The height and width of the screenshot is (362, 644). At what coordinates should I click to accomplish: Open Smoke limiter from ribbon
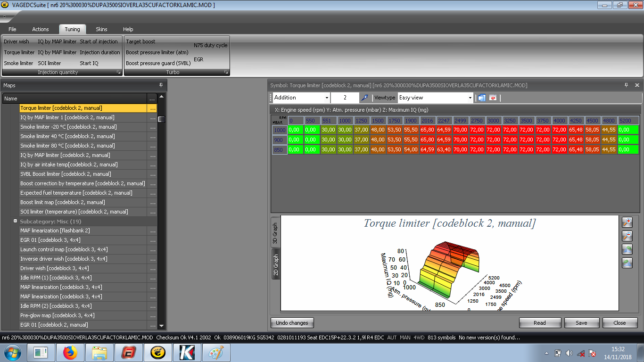(19, 63)
